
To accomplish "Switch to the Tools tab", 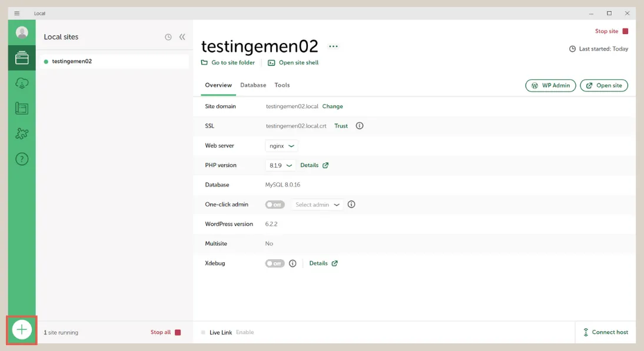I will 282,85.
